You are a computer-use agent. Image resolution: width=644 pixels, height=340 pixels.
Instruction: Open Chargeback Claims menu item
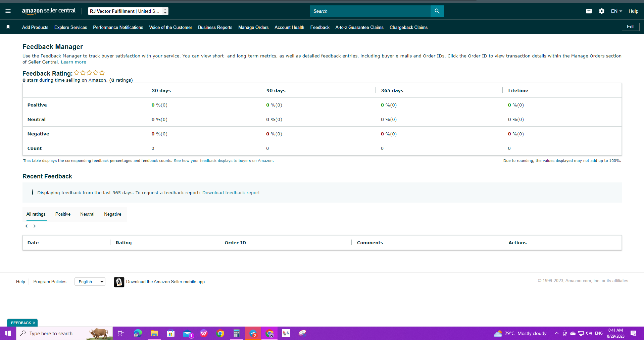(408, 27)
